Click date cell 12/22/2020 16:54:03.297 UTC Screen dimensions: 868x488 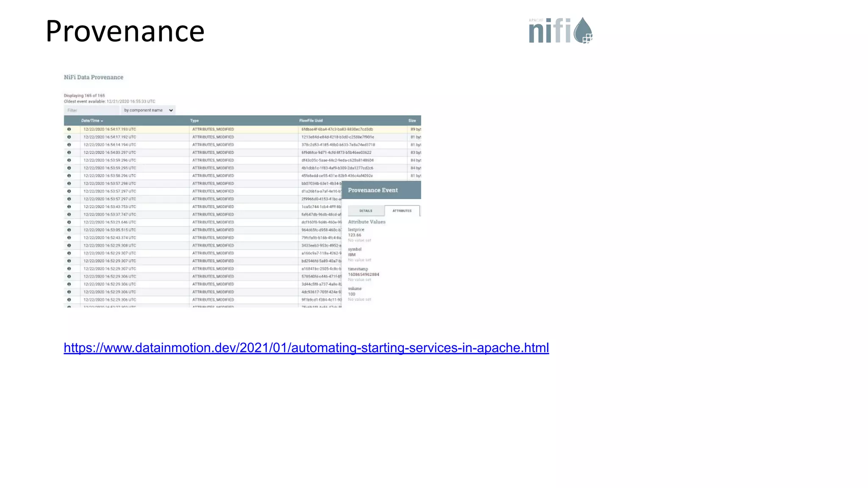click(x=110, y=152)
